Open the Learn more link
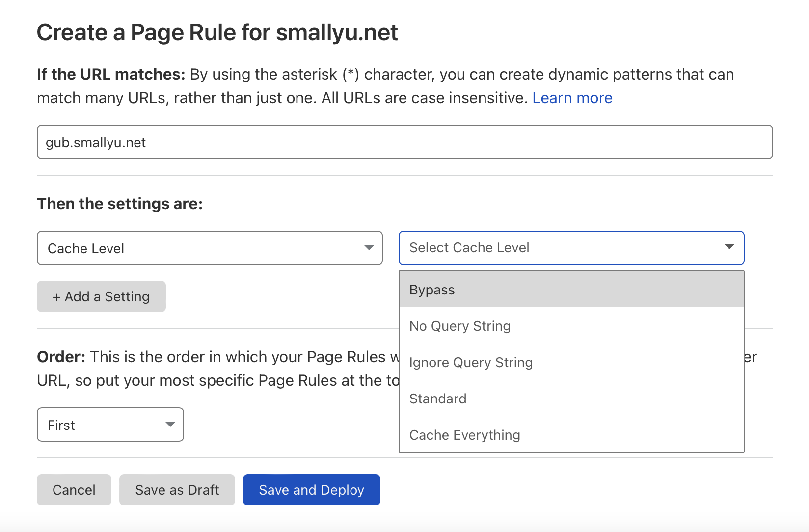The width and height of the screenshot is (809, 532). pyautogui.click(x=572, y=98)
